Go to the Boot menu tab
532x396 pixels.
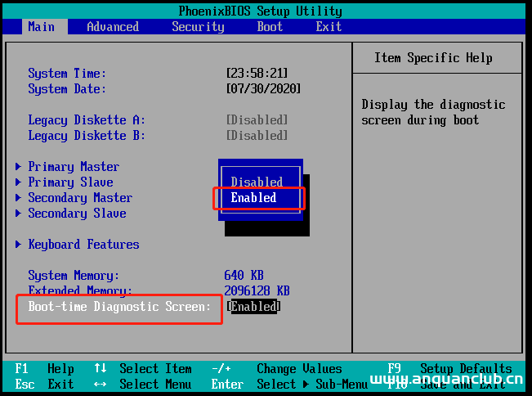coord(270,27)
